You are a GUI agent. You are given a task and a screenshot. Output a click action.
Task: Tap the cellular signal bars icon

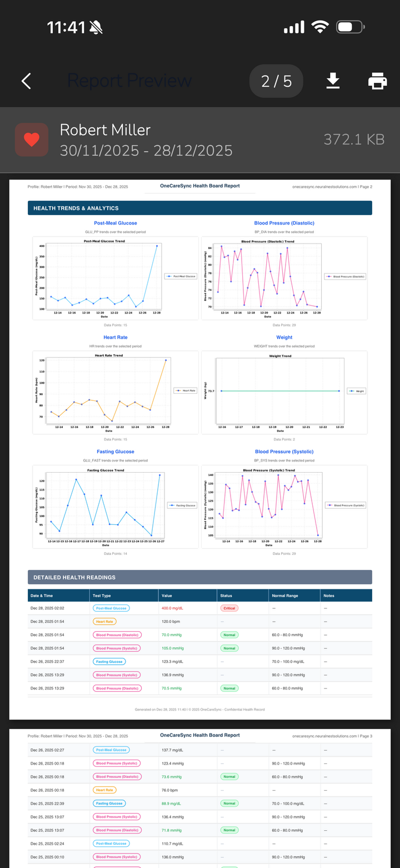coord(294,27)
